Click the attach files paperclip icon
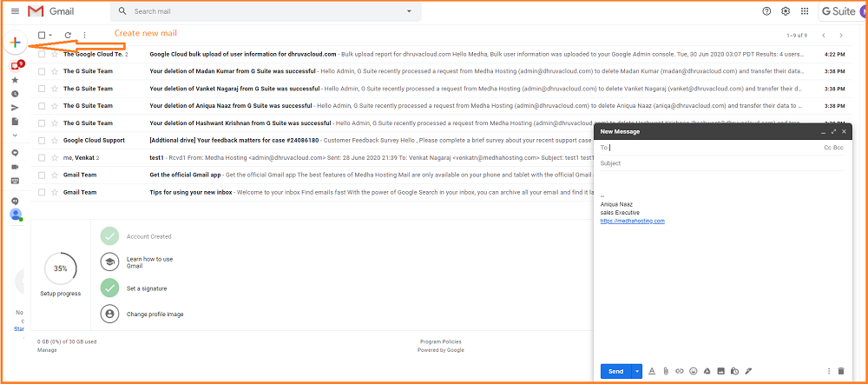The image size is (868, 384). click(x=666, y=371)
